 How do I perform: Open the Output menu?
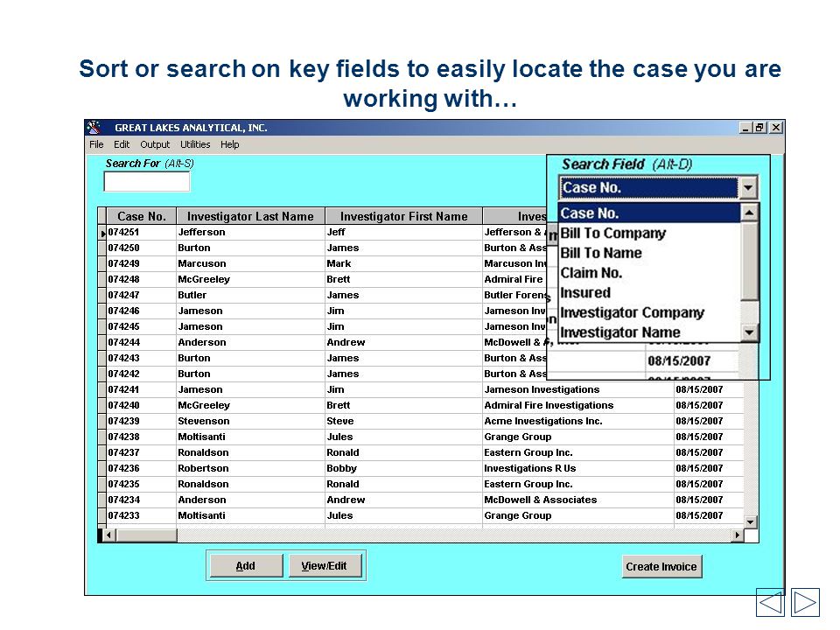(x=155, y=144)
